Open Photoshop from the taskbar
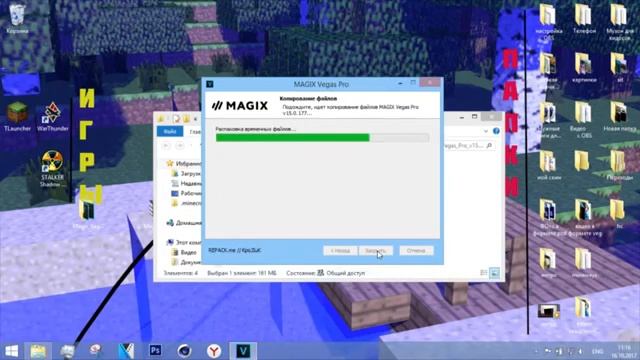 (x=155, y=351)
